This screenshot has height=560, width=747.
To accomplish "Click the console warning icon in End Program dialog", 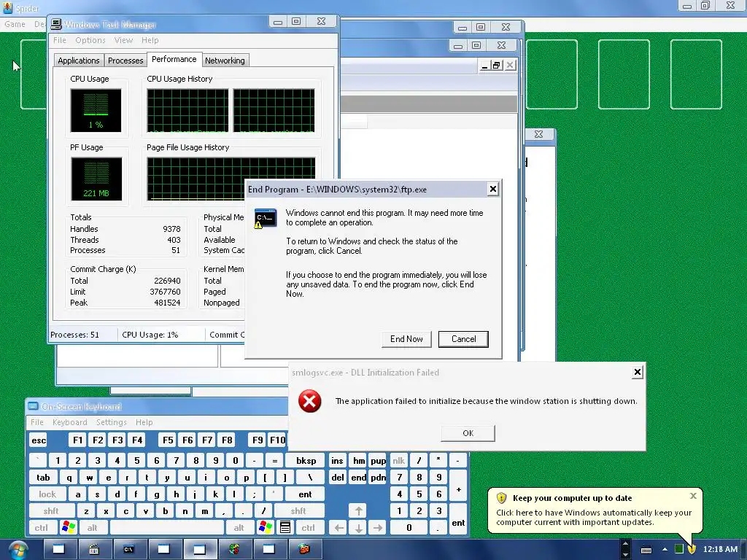I will 265,219.
